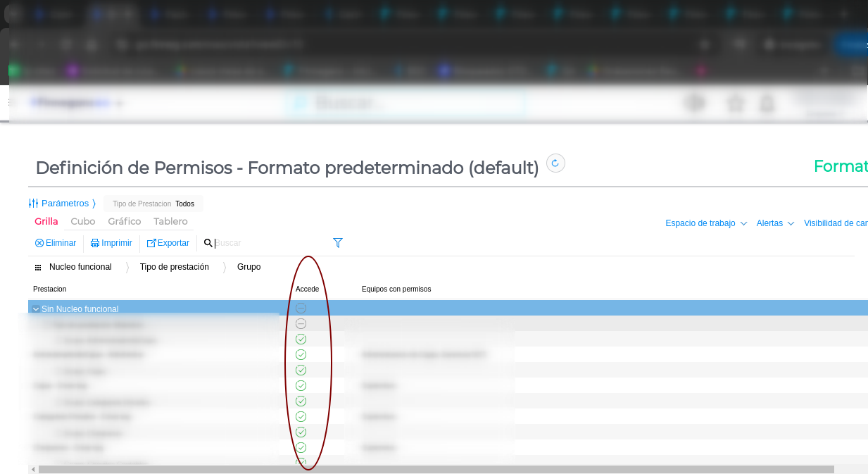Screen dimensions: 868x474
Task: Click the Tipo de Prestacion Todos parameter chip
Action: point(153,204)
